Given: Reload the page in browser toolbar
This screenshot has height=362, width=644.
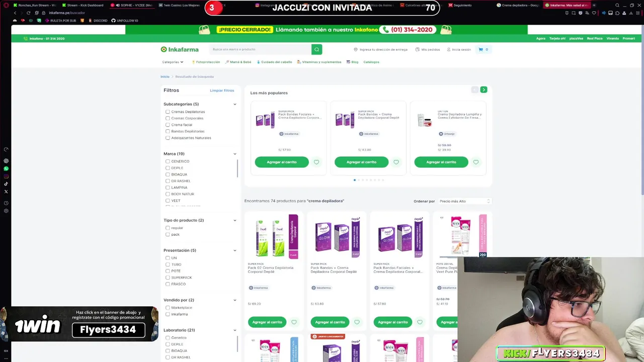Looking at the screenshot, I should tap(28, 13).
